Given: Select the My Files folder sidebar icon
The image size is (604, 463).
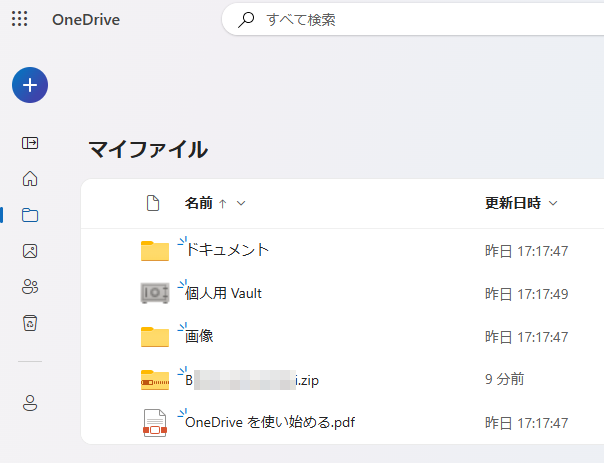Looking at the screenshot, I should pos(30,215).
